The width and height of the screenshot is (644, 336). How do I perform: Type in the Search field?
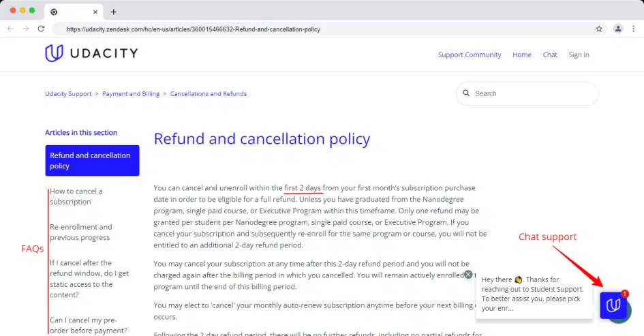532,93
